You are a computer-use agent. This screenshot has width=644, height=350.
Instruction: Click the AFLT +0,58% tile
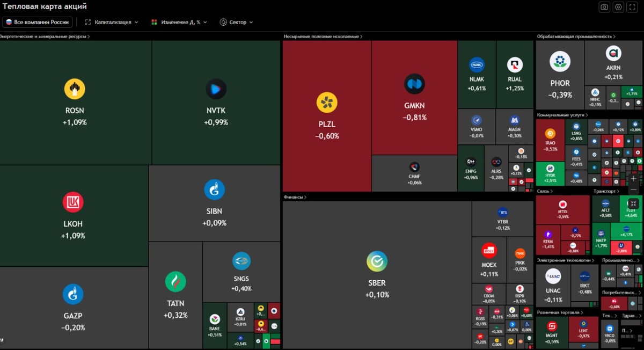coord(605,208)
